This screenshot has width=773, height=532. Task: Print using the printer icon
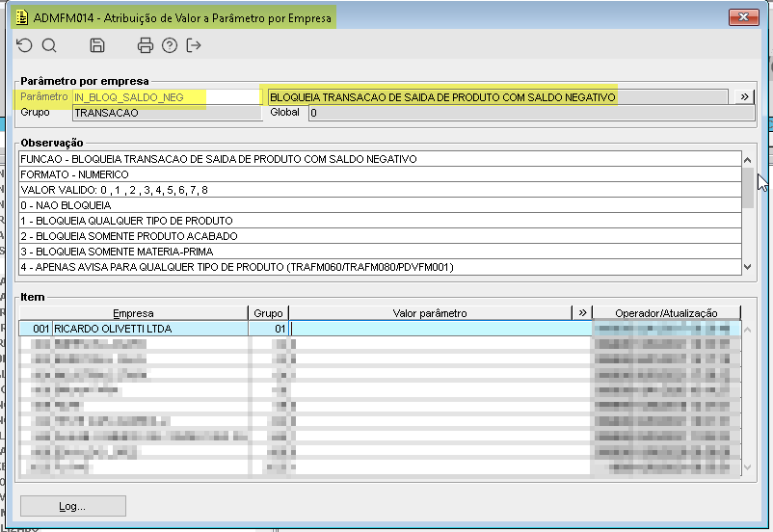click(x=145, y=46)
